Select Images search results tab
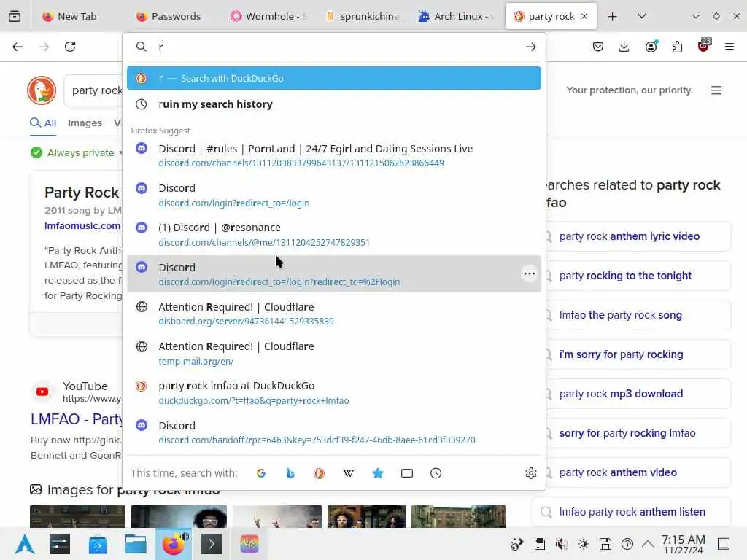Image resolution: width=747 pixels, height=560 pixels. click(x=85, y=122)
